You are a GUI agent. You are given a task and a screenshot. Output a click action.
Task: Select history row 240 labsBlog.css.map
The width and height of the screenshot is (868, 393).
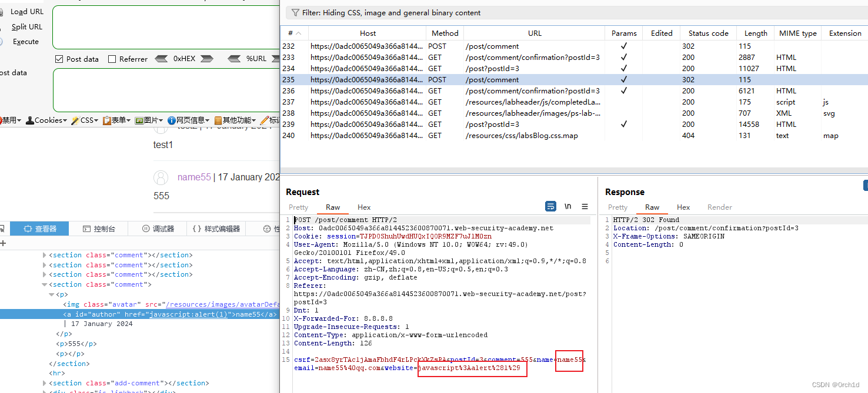(x=574, y=135)
